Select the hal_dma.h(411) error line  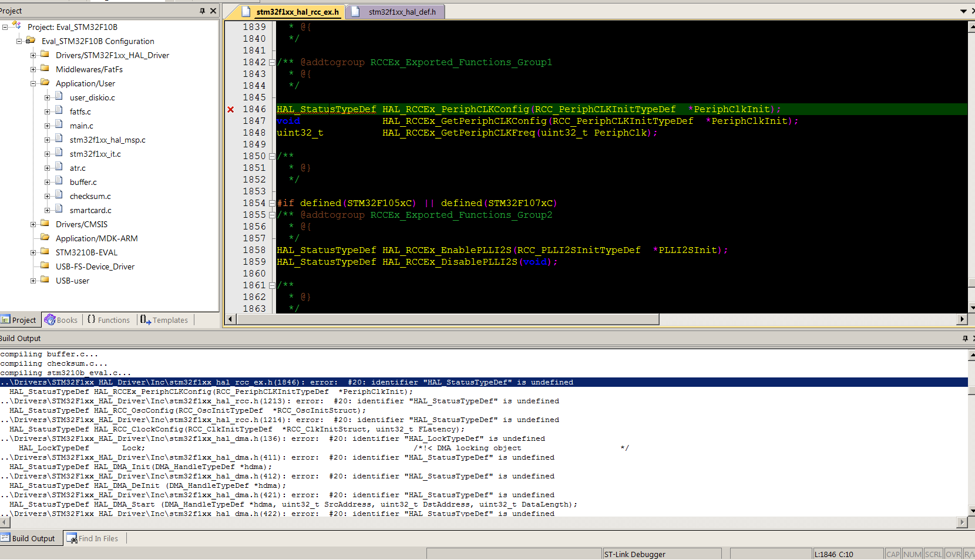pyautogui.click(x=278, y=457)
